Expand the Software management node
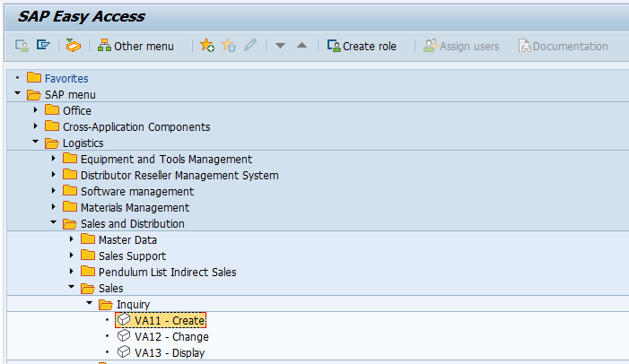This screenshot has height=364, width=629. coord(53,190)
